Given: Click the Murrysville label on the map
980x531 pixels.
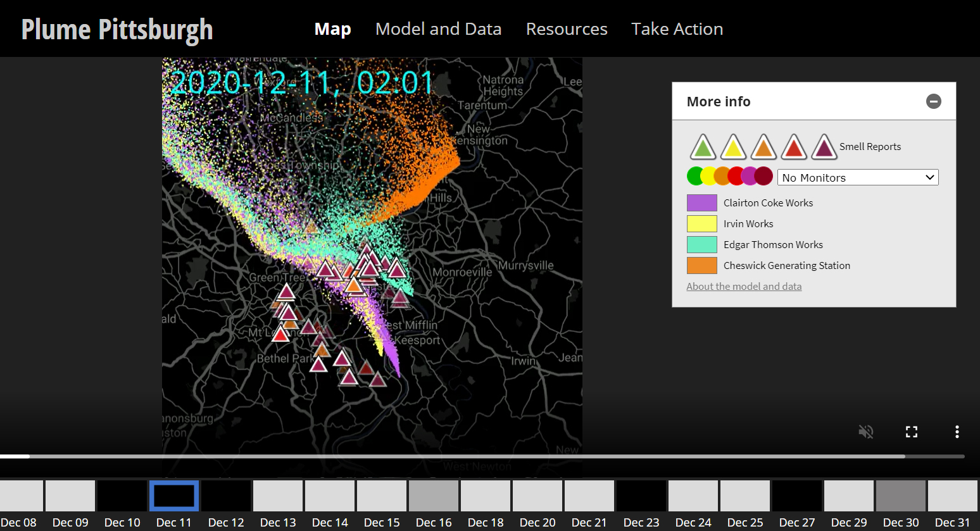Looking at the screenshot, I should 525,265.
